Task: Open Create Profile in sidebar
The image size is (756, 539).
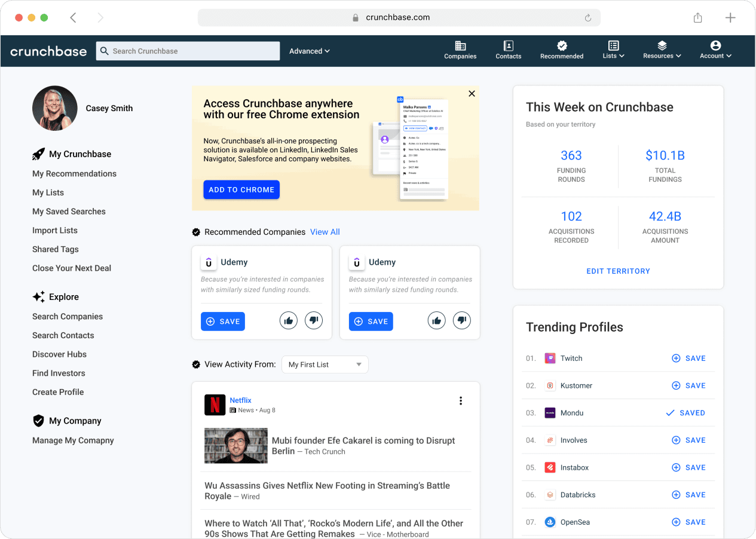Action: (58, 392)
